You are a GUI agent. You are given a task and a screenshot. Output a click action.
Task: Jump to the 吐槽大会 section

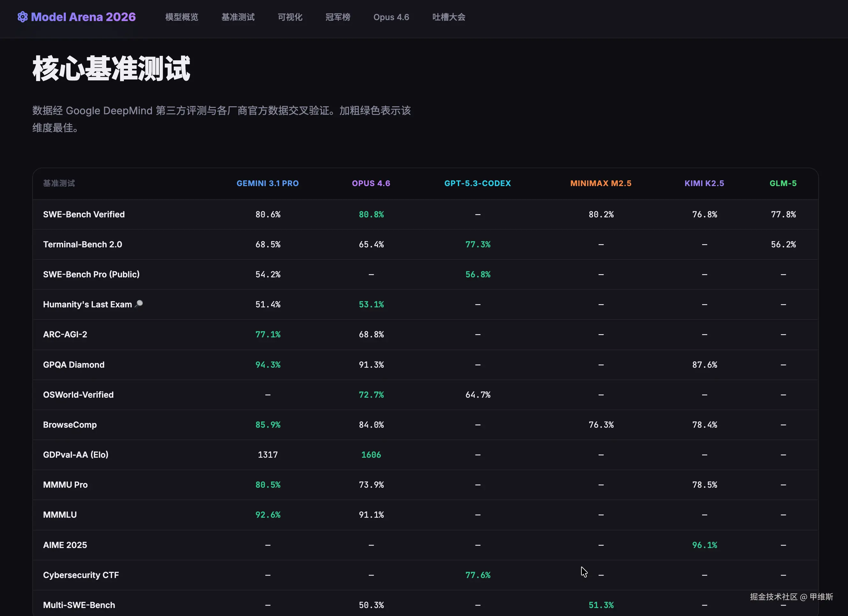click(x=449, y=17)
